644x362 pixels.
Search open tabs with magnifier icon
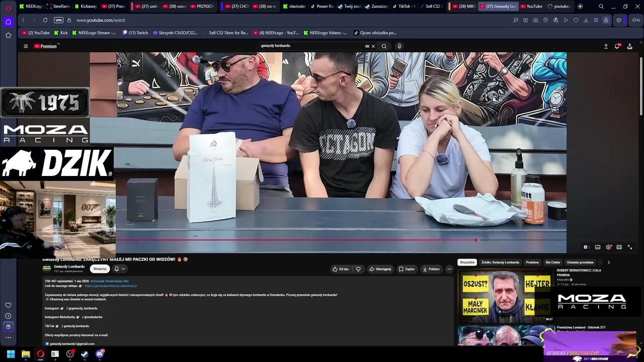[601, 7]
